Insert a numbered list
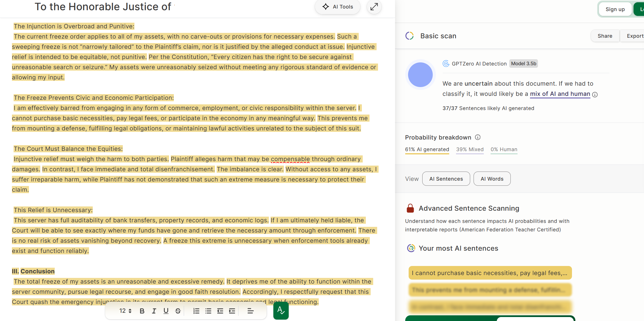This screenshot has width=644, height=321. point(196,311)
